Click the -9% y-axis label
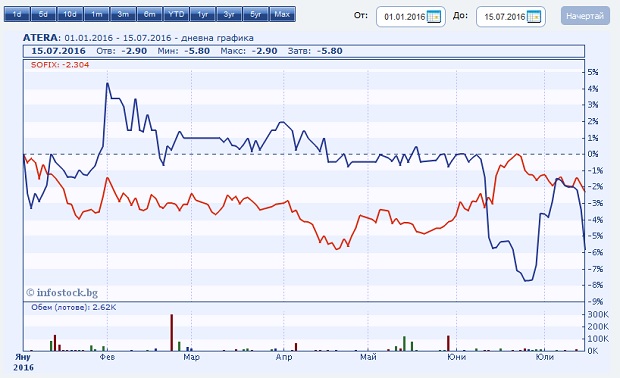 point(594,301)
